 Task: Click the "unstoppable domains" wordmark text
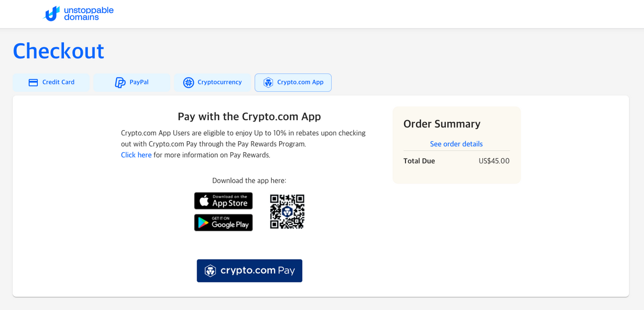pos(89,14)
